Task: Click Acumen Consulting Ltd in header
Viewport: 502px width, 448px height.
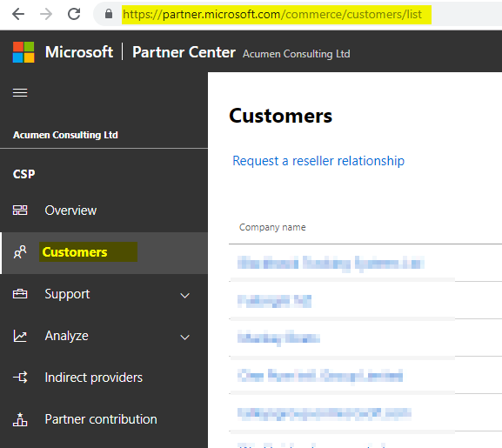Action: [x=297, y=54]
